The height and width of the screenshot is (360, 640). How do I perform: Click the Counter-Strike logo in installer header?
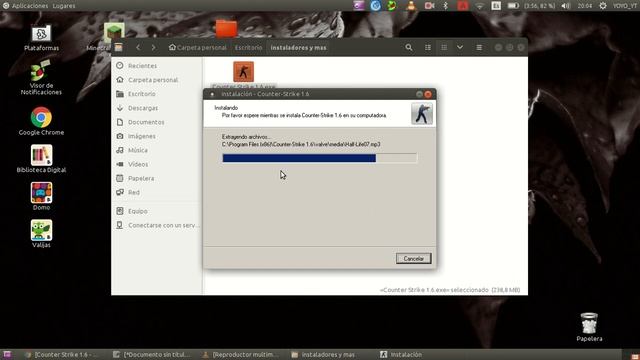[422, 113]
